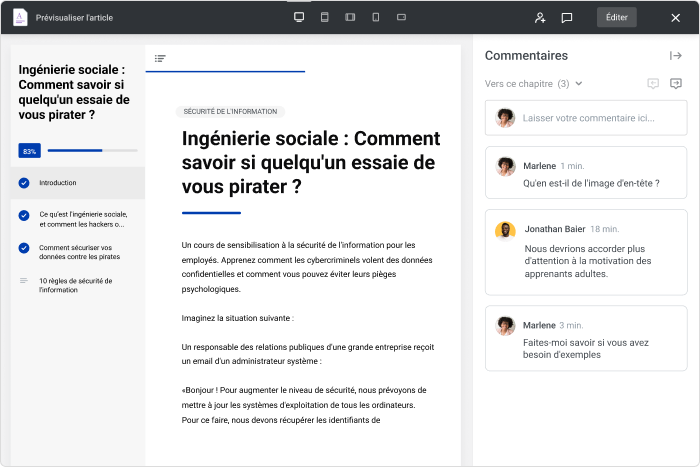Select the landscape phone preview icon
Viewport: 700px width, 467px height.
coord(401,17)
